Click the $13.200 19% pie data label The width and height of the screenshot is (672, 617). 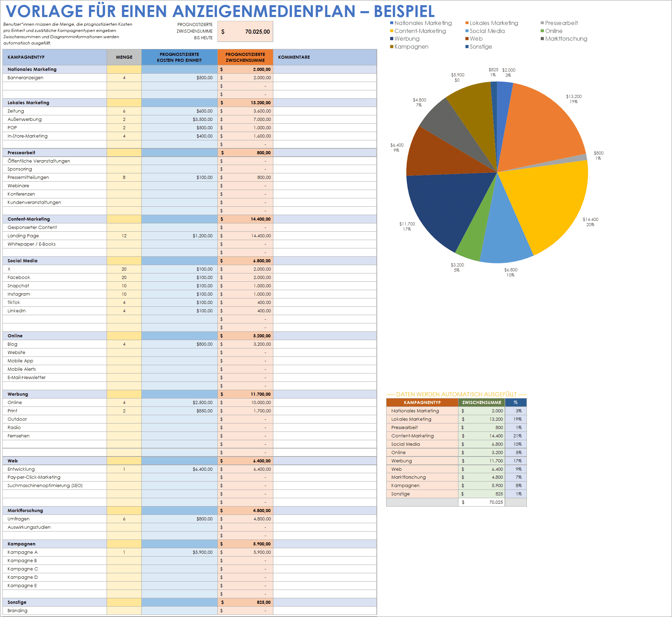click(x=574, y=99)
